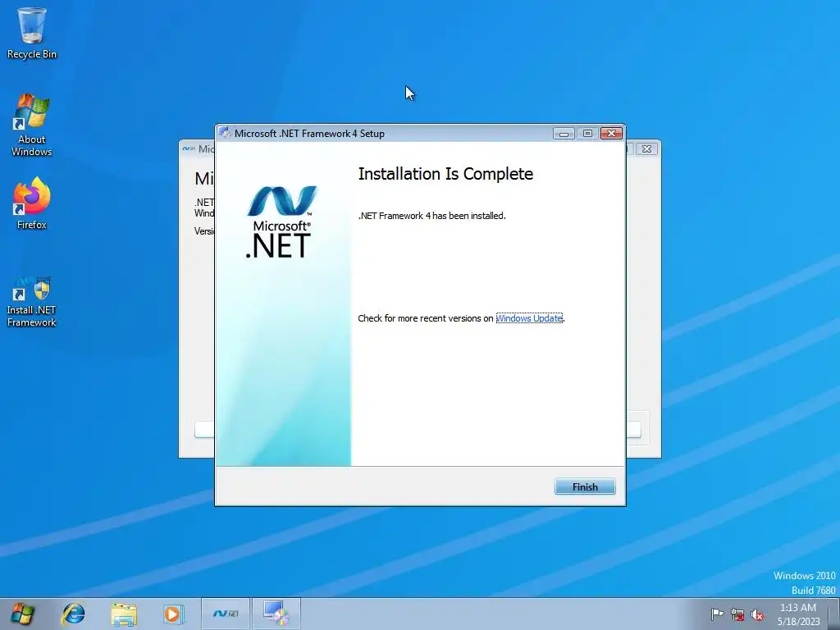The image size is (840, 630).
Task: Click the Microsoft .NET logo in the dialog
Action: [281, 221]
